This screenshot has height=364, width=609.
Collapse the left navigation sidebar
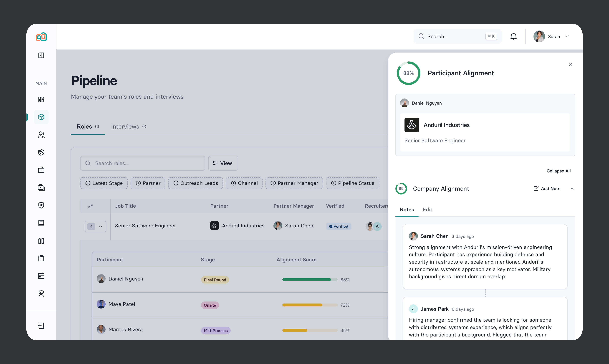(x=41, y=55)
